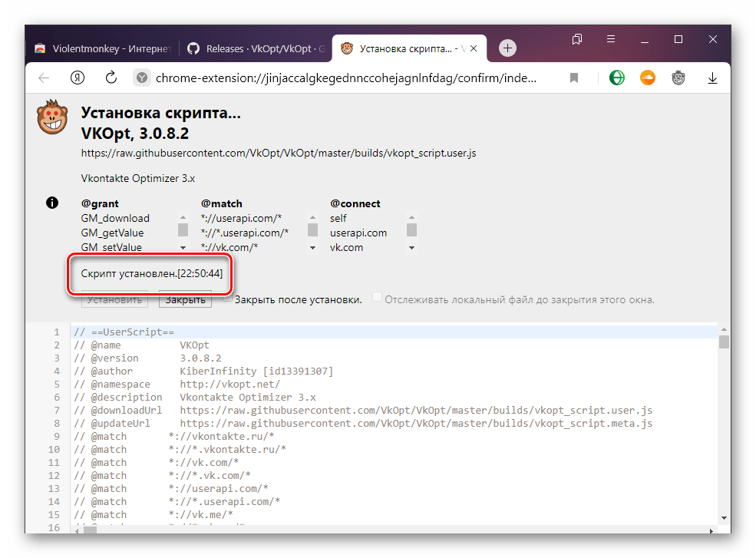
Task: Open the orange cloud extension icon
Action: point(648,78)
